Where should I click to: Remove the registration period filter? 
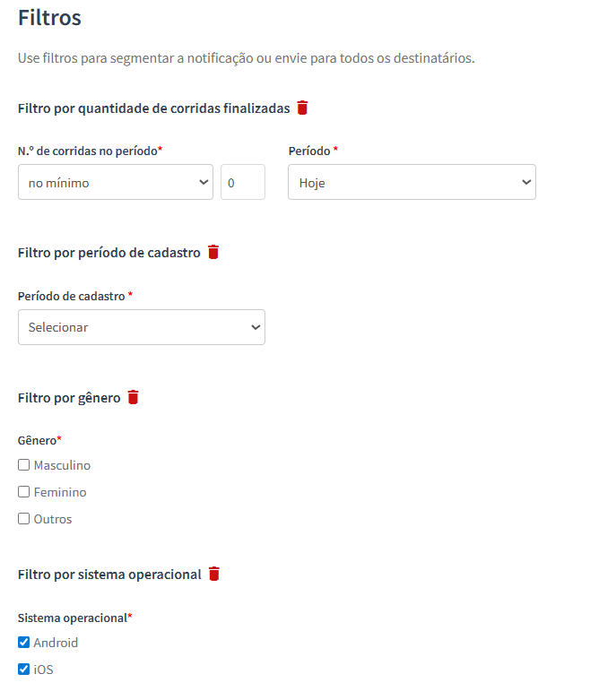click(x=213, y=253)
